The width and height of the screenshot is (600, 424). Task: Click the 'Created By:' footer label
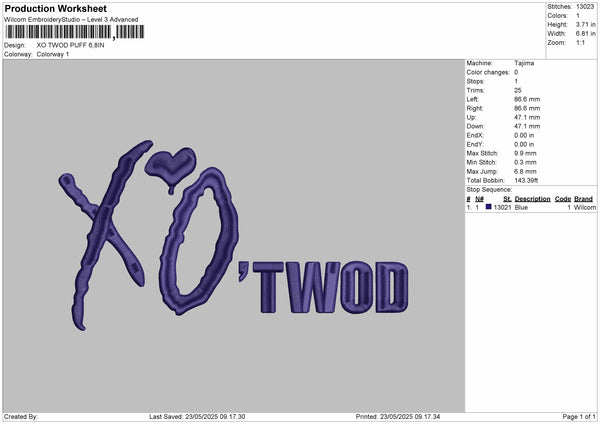[x=21, y=417]
